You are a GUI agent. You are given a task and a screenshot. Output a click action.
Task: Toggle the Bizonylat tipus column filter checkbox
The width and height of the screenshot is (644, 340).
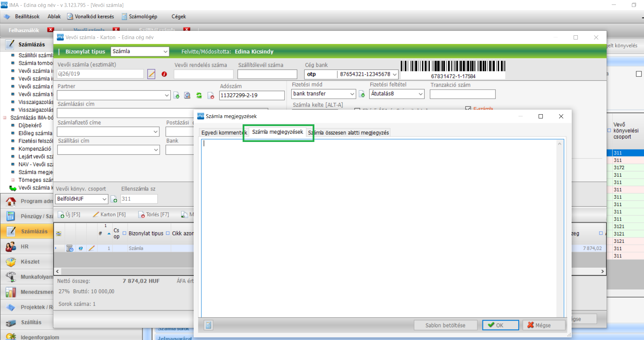click(125, 233)
